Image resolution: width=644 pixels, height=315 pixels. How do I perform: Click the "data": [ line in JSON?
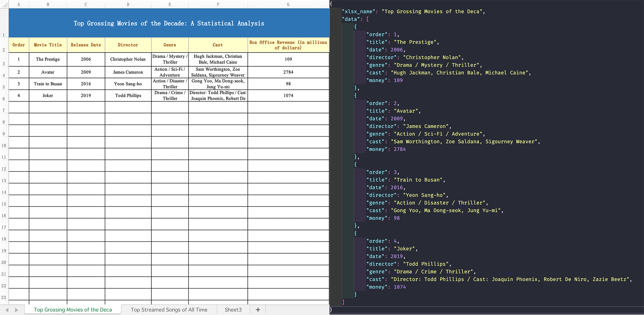click(355, 19)
